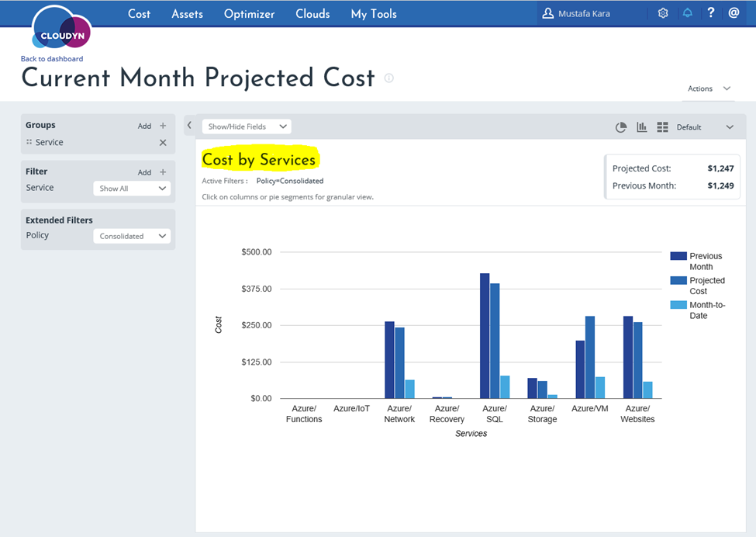Click the Azure/Recovery axis label

click(x=447, y=414)
